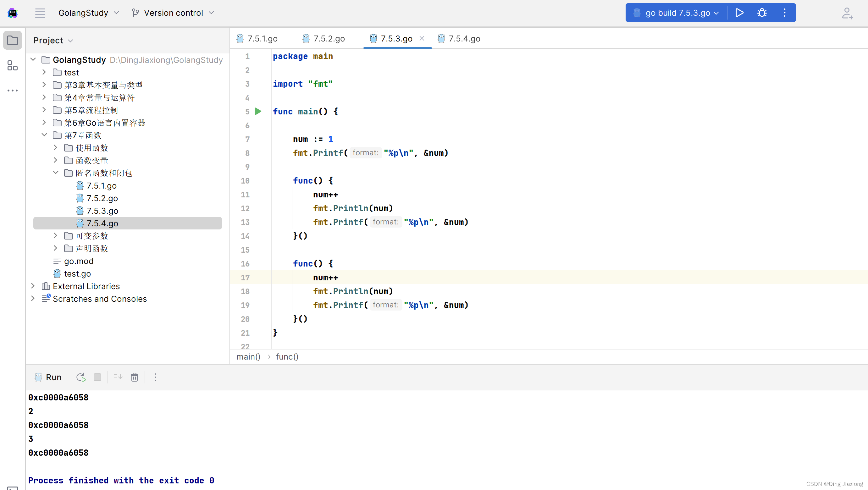Open the Project view dropdown

53,41
